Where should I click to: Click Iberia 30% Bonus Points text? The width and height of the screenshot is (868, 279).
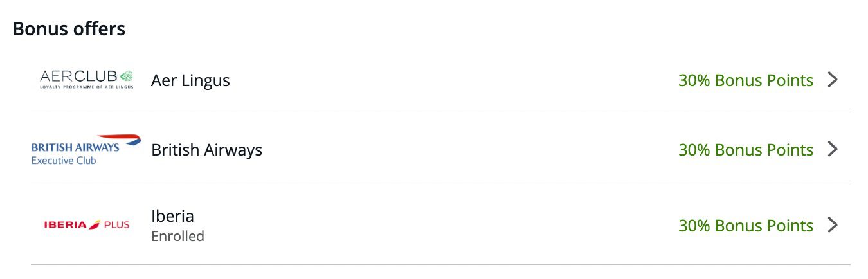(745, 226)
